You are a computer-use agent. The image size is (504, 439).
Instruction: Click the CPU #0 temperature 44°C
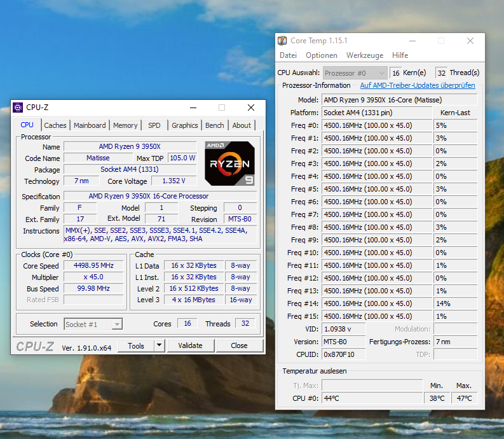[x=372, y=398]
